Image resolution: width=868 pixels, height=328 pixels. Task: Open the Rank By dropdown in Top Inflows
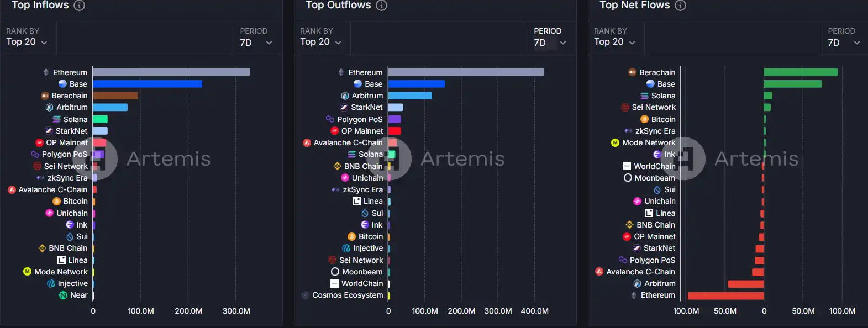pos(27,42)
